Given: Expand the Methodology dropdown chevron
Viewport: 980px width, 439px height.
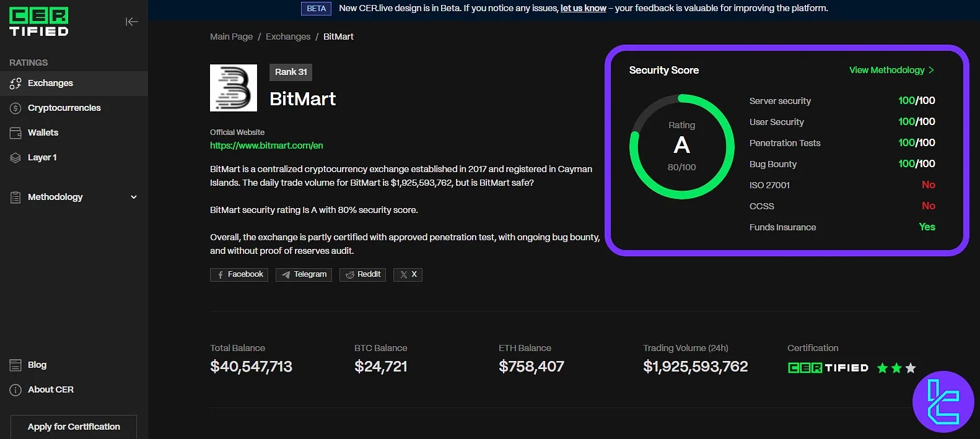Looking at the screenshot, I should click(x=134, y=197).
